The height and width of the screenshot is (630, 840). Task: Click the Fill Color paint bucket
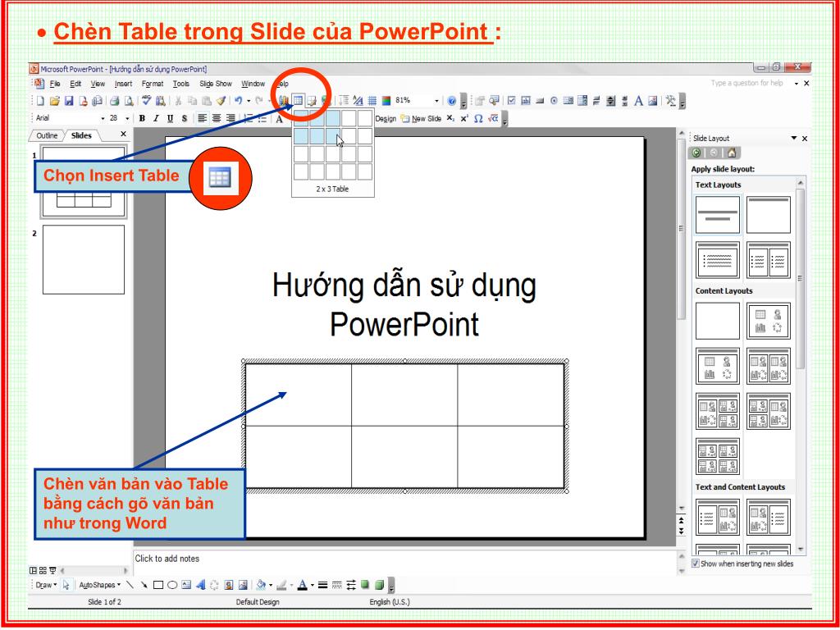coord(260,585)
